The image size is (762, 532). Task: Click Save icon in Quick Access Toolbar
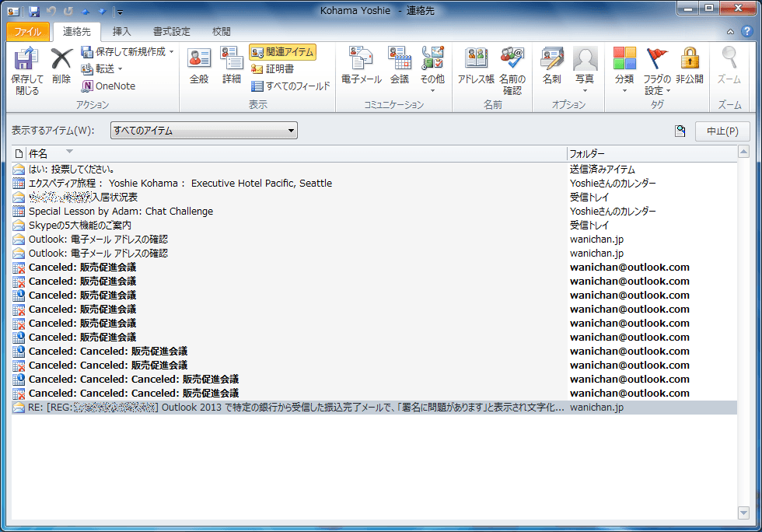pyautogui.click(x=34, y=11)
